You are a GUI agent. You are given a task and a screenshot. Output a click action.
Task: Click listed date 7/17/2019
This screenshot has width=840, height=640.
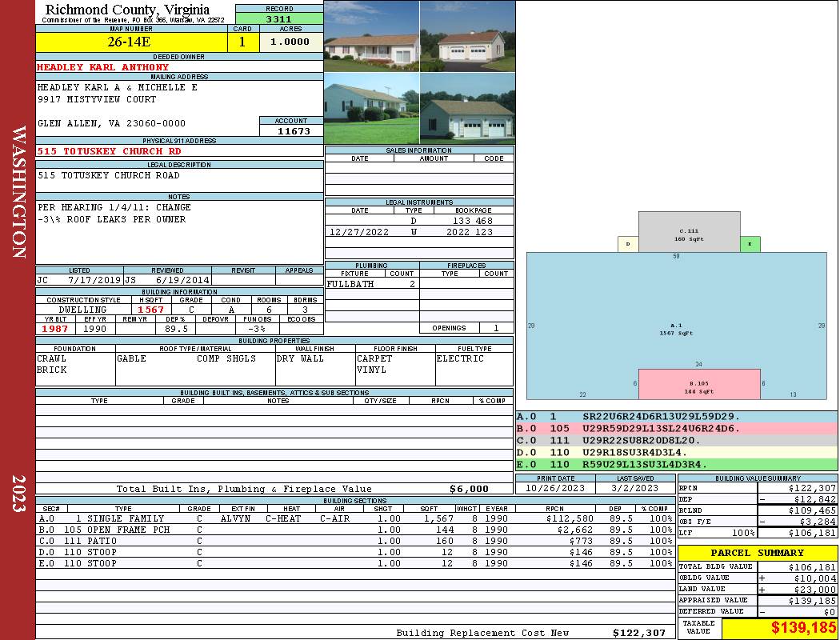click(94, 279)
